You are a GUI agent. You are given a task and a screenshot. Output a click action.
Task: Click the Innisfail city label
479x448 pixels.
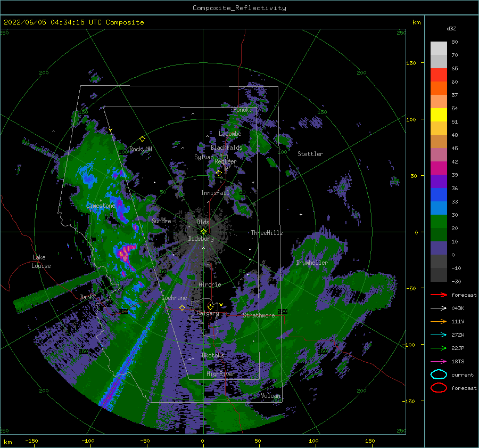click(215, 193)
